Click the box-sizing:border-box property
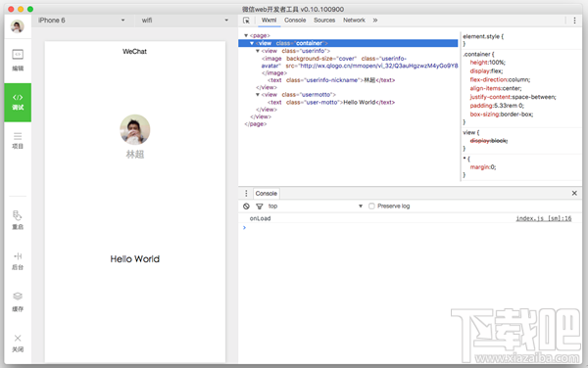Viewport: 588px width, 368px height. [x=502, y=115]
